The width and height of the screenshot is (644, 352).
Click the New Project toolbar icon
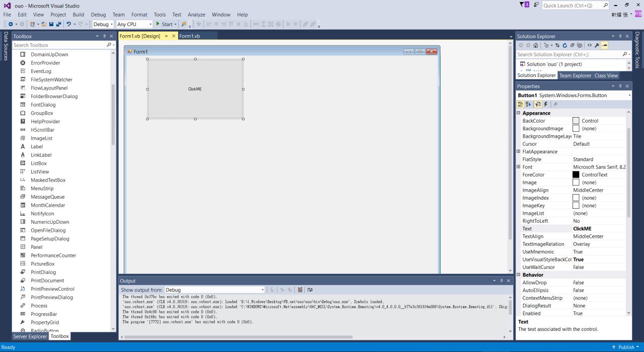(33, 24)
